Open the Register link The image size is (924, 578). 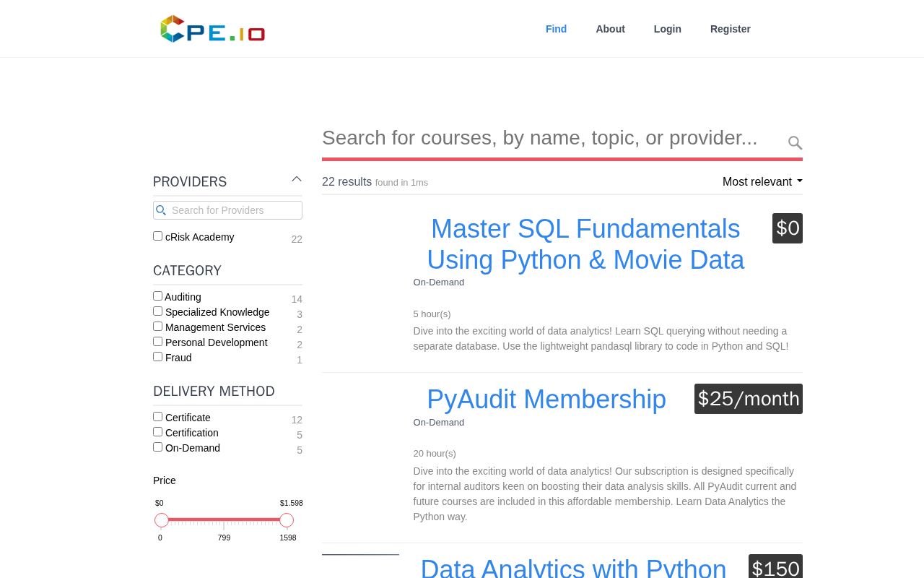(731, 29)
